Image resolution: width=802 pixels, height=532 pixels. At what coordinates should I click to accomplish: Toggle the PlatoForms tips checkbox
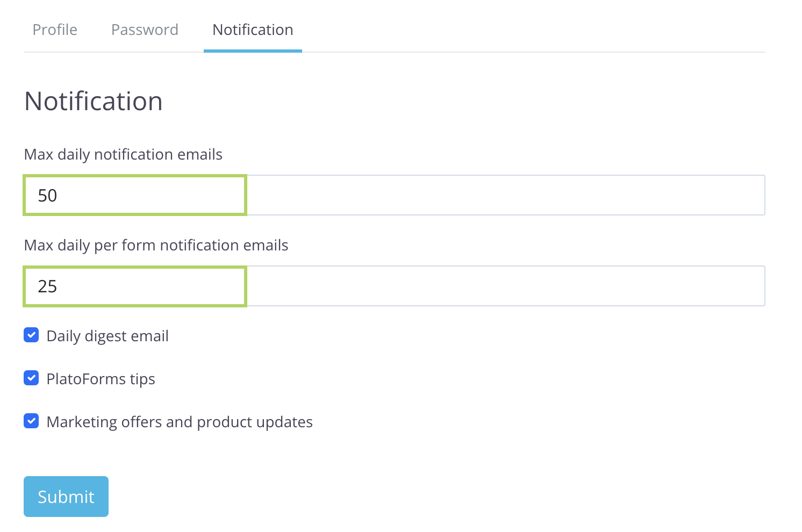click(x=31, y=378)
